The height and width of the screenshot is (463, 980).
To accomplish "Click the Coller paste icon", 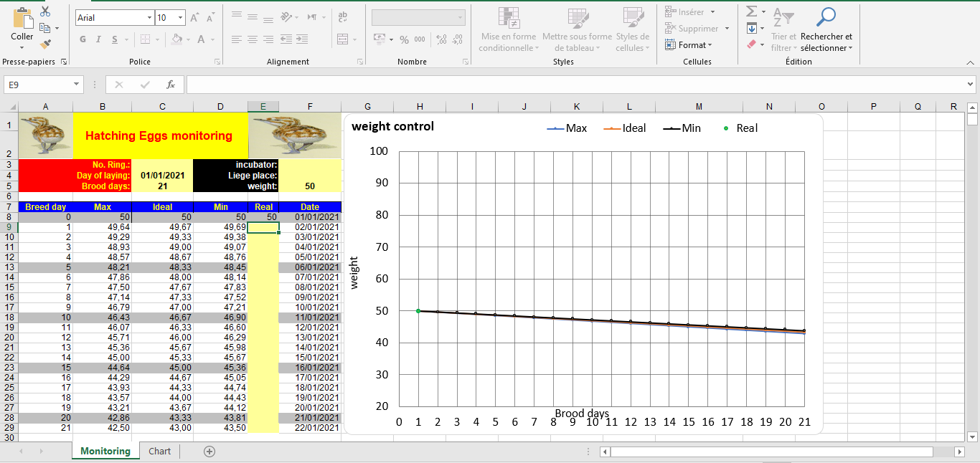I will [x=22, y=19].
